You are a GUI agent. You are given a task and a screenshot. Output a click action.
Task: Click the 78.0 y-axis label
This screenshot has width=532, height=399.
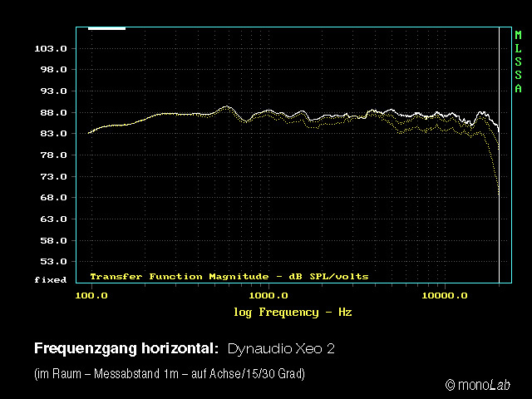pos(53,155)
